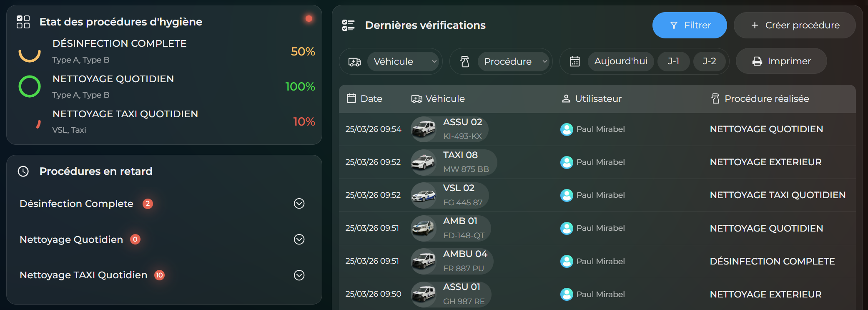Click the NETTOYAGE TAXI QUOTIDIEN status title
The width and height of the screenshot is (868, 310).
[x=125, y=114]
